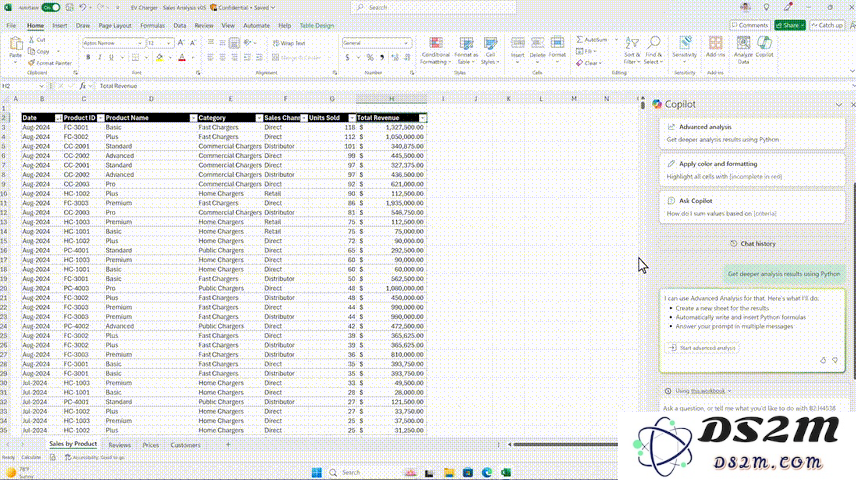Toggle the AutoSave switch

(x=51, y=8)
